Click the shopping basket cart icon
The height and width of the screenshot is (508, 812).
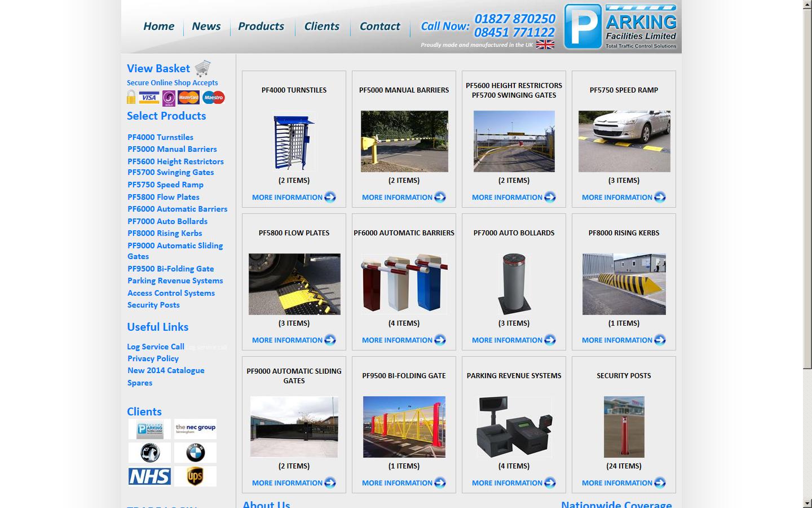tap(202, 67)
